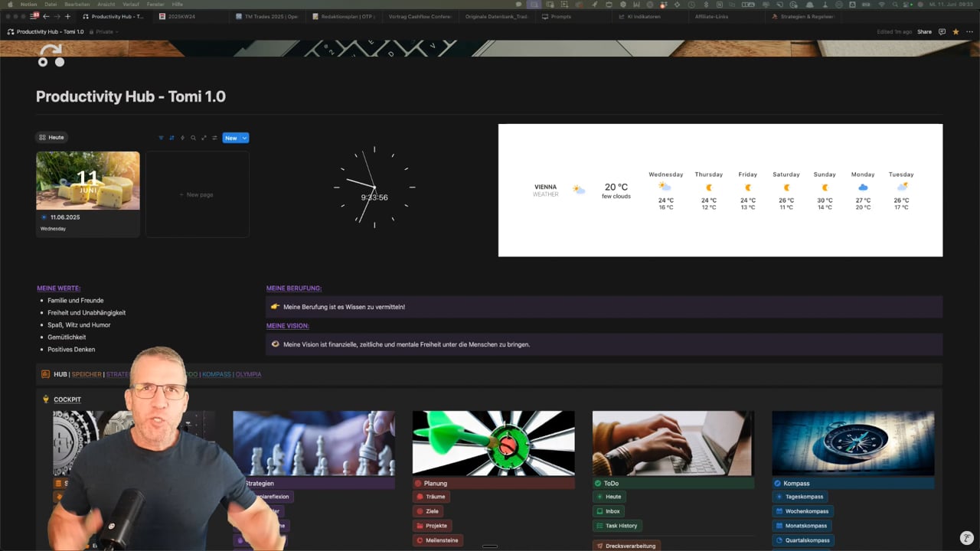Image resolution: width=980 pixels, height=551 pixels.
Task: Click the Träume page icon under Planung
Action: click(419, 497)
